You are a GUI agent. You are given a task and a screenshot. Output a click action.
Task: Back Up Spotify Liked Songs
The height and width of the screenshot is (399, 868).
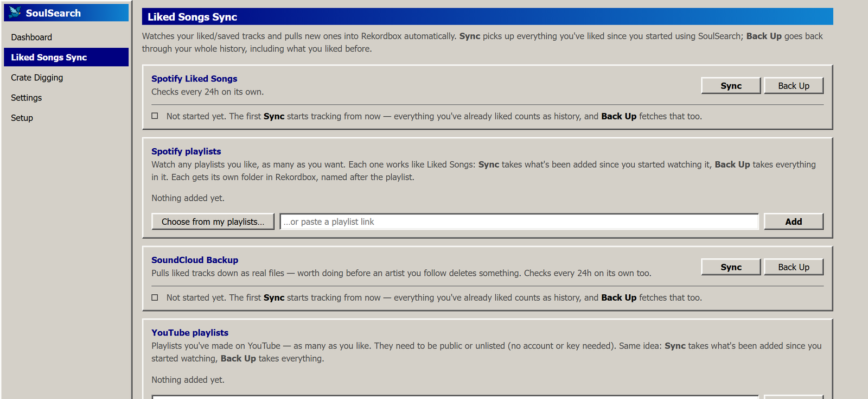pyautogui.click(x=794, y=86)
